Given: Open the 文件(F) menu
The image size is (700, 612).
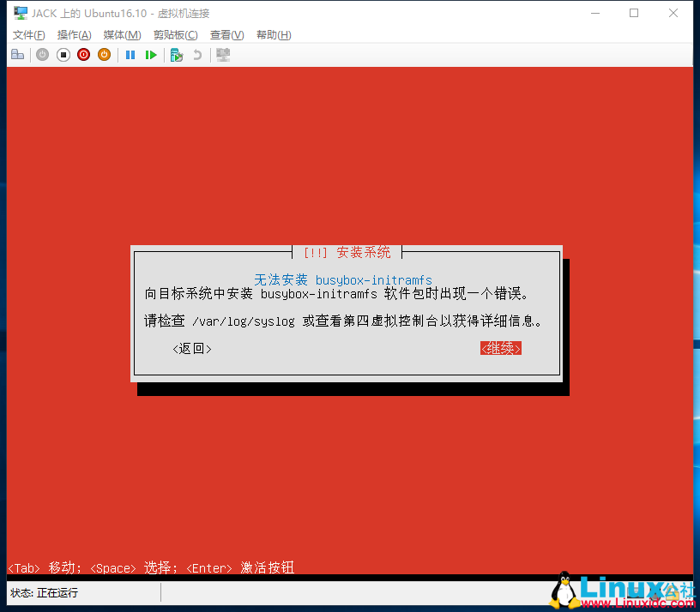Looking at the screenshot, I should click(x=28, y=34).
